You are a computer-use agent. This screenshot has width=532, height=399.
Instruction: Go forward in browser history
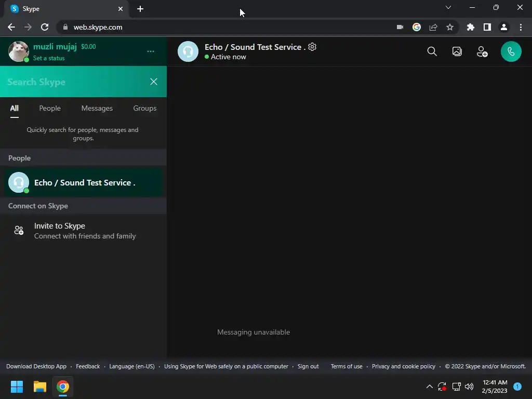(28, 27)
